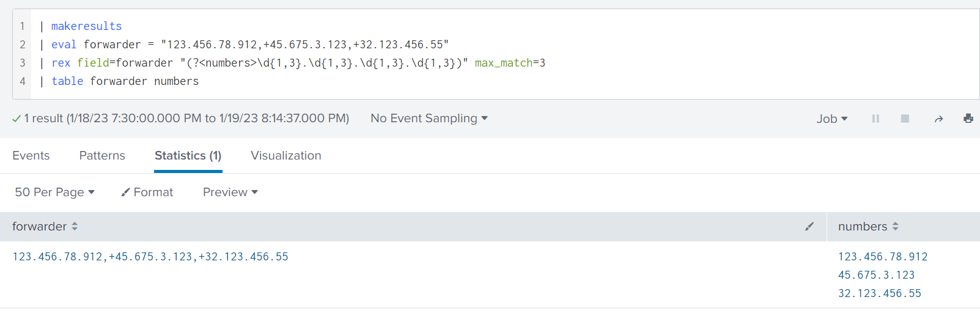Screen dimensions: 980x316
Task: Open the Format paintbrush options
Action: [147, 193]
